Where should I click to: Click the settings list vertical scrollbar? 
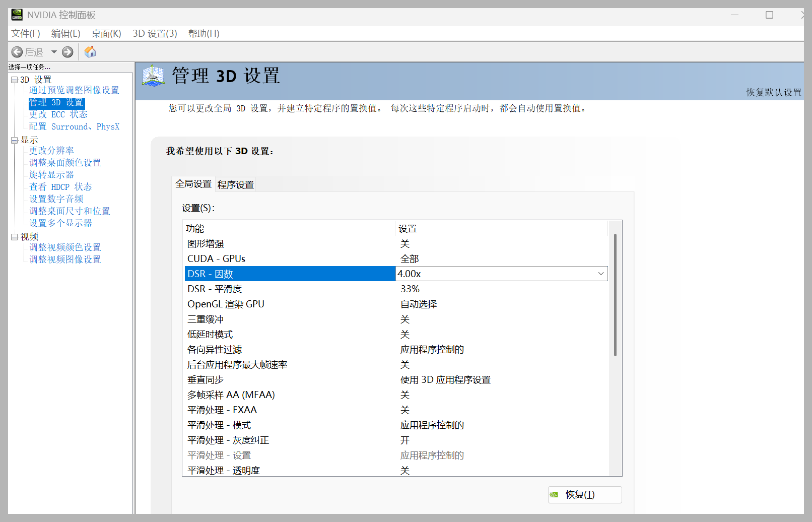tap(615, 295)
